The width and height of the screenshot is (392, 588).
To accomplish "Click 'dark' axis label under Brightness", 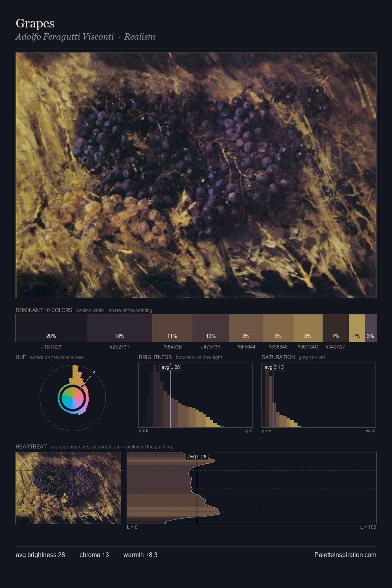I will pyautogui.click(x=143, y=431).
